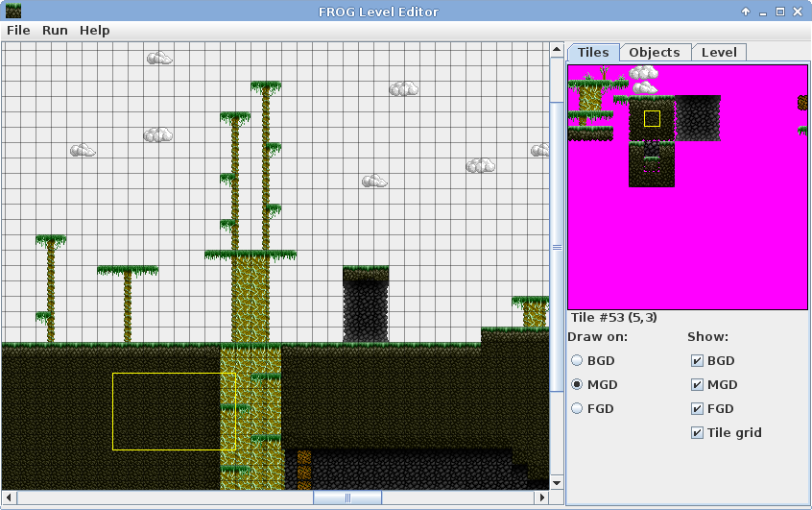
Task: Toggle the Tile grid checkbox
Action: [697, 432]
